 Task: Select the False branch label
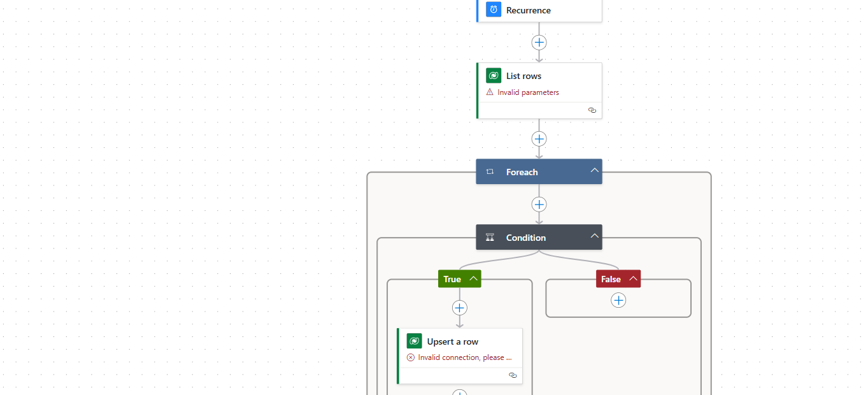coord(611,279)
